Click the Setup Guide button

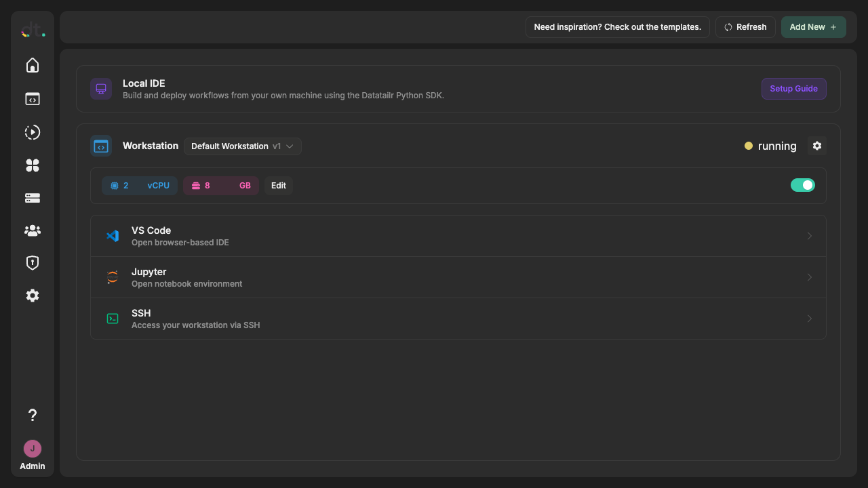793,88
